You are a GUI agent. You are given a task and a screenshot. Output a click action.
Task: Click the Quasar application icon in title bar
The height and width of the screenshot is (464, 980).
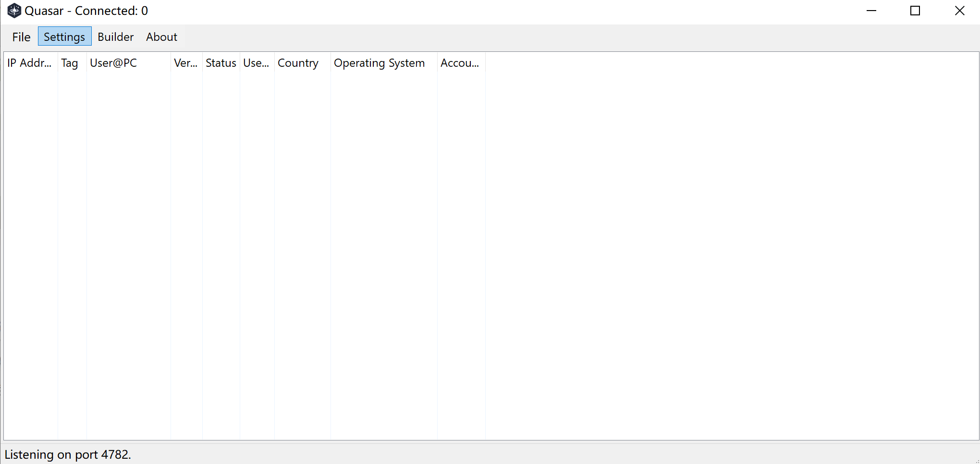click(14, 11)
